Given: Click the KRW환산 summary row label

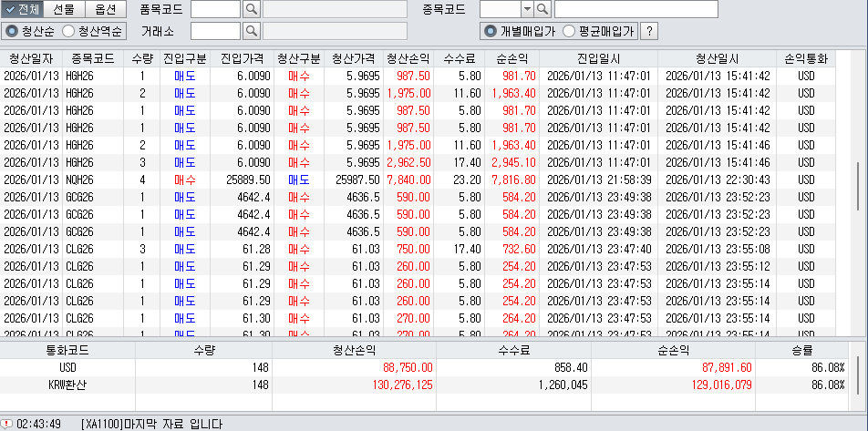Looking at the screenshot, I should [67, 385].
